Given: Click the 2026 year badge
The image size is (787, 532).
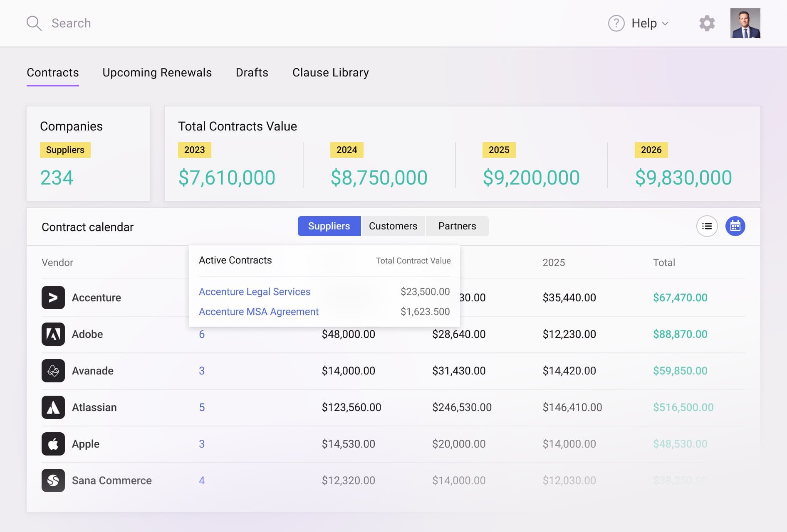Looking at the screenshot, I should (x=651, y=150).
